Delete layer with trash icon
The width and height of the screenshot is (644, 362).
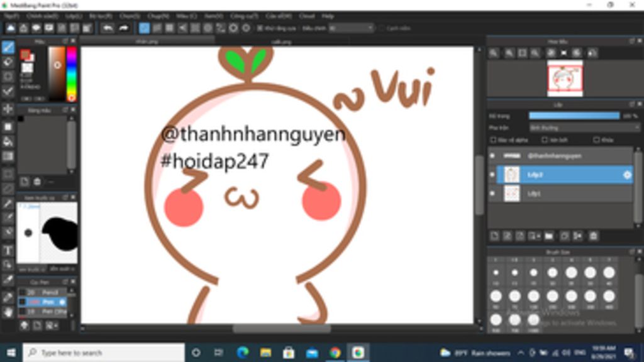pos(594,236)
